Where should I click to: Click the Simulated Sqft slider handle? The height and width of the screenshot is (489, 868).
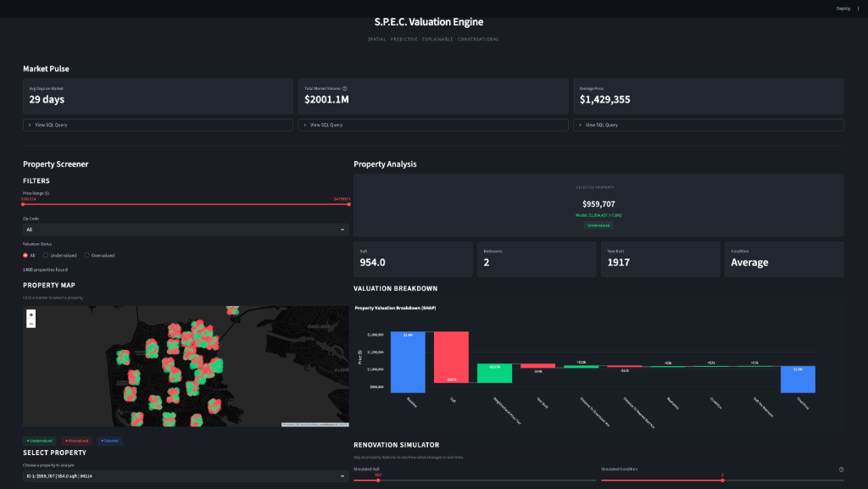tap(378, 481)
